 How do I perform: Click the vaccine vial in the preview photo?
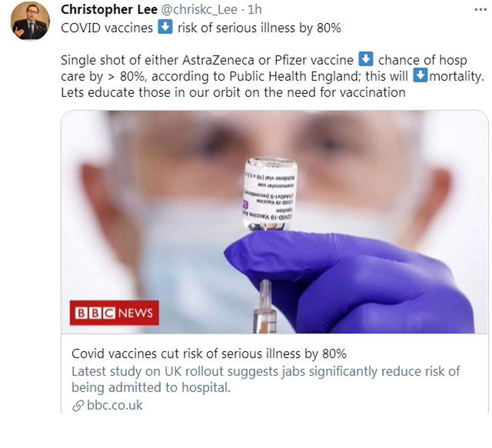(x=270, y=194)
